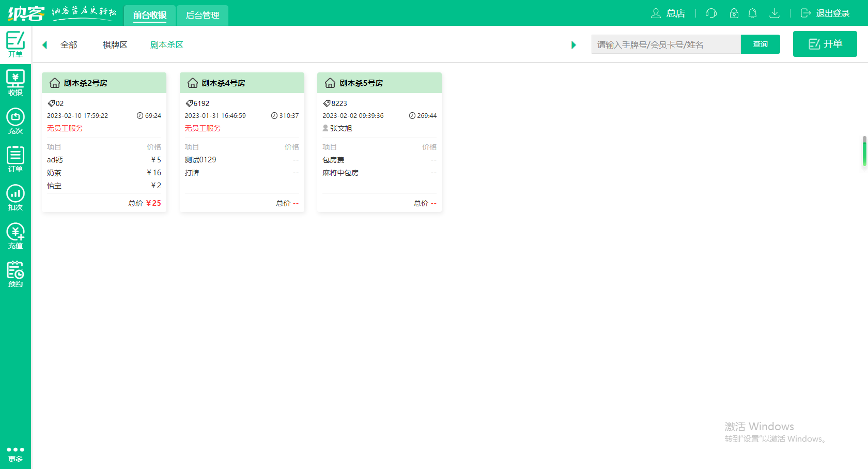Switch to the 后台管理 tab

(x=203, y=15)
